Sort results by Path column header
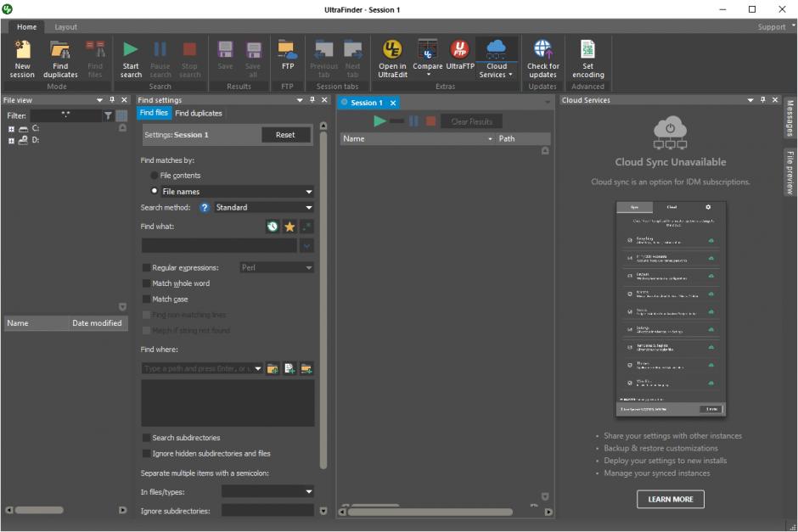The height and width of the screenshot is (532, 798). click(523, 138)
